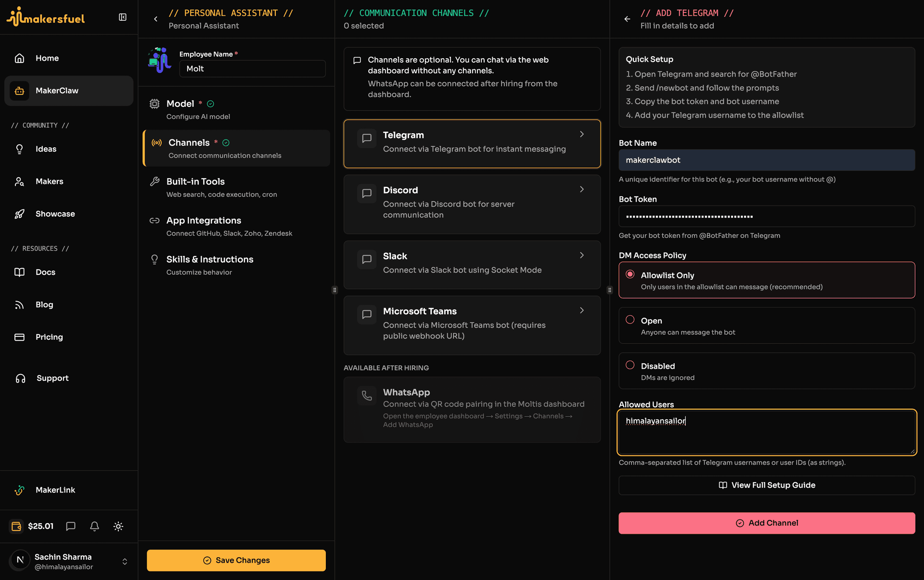
Task: Click the Ideas lightbulb icon
Action: tap(19, 149)
